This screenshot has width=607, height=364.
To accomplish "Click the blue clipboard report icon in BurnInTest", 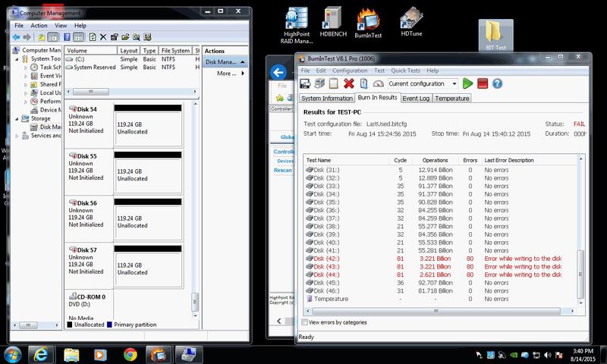I will (x=363, y=83).
